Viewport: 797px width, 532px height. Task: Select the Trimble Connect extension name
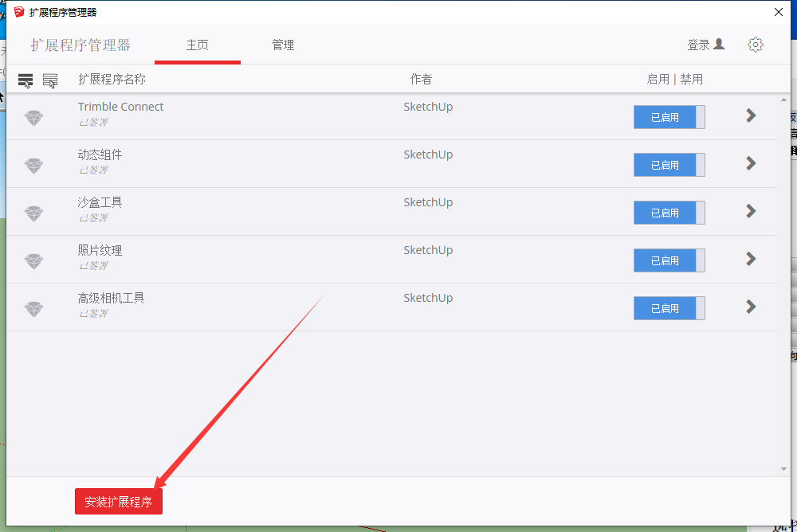click(x=120, y=107)
